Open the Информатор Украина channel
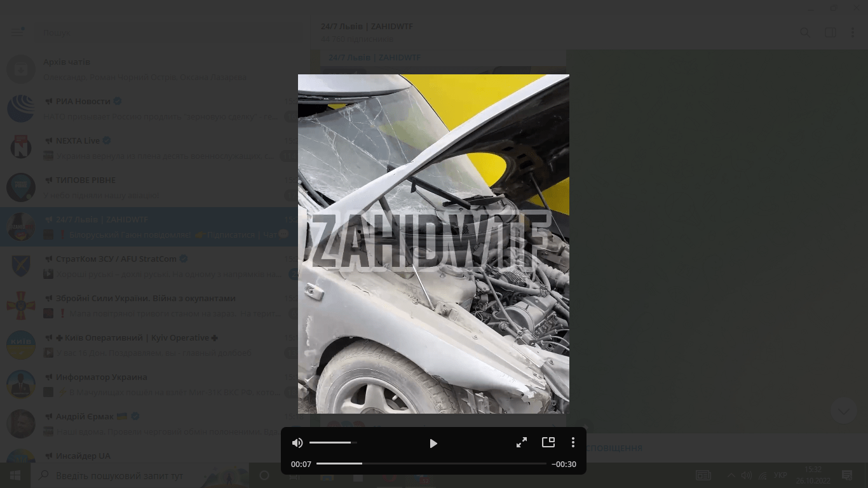Screen dimensions: 868x488 (x=155, y=384)
